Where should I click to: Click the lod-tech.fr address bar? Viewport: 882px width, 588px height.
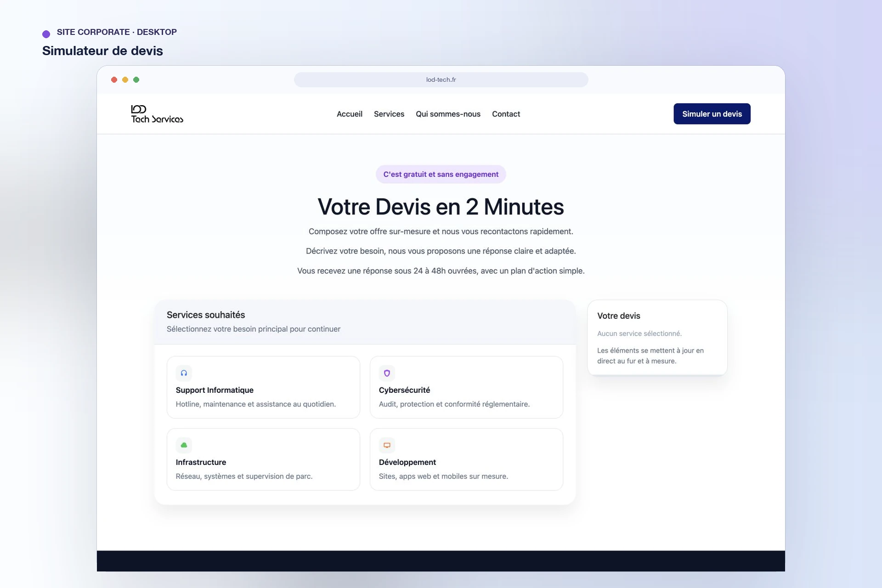pyautogui.click(x=441, y=79)
